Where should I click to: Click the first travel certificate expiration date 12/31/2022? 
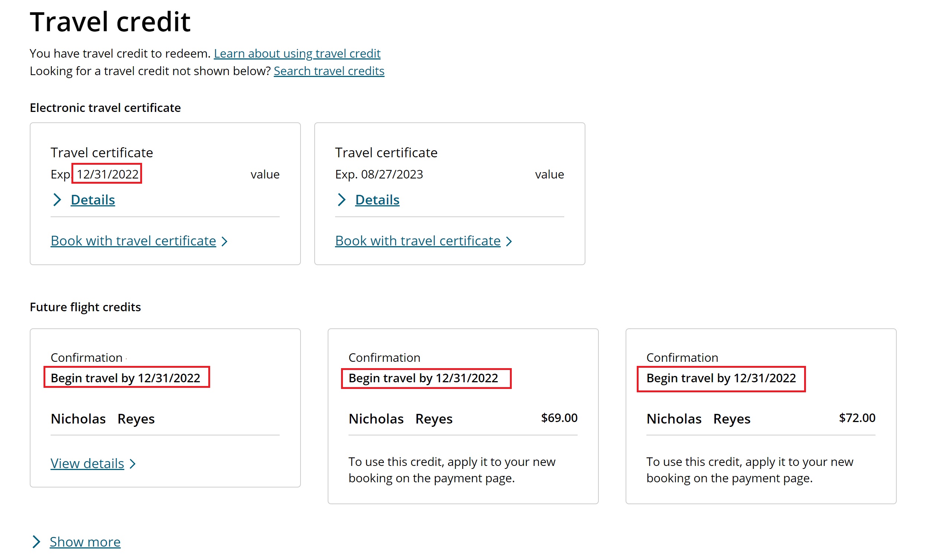pos(107,174)
